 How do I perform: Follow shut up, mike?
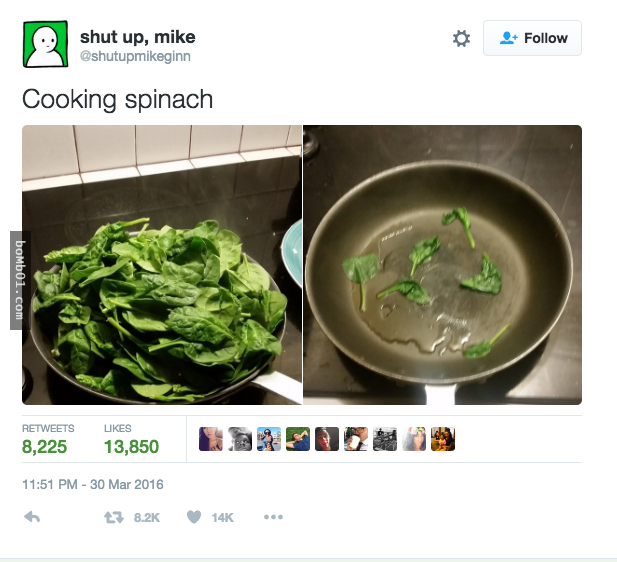532,38
